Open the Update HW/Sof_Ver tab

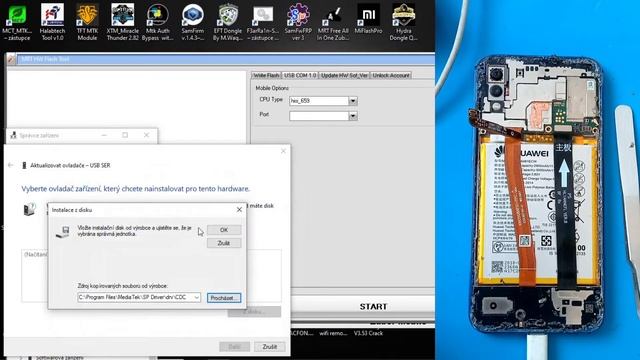point(344,75)
